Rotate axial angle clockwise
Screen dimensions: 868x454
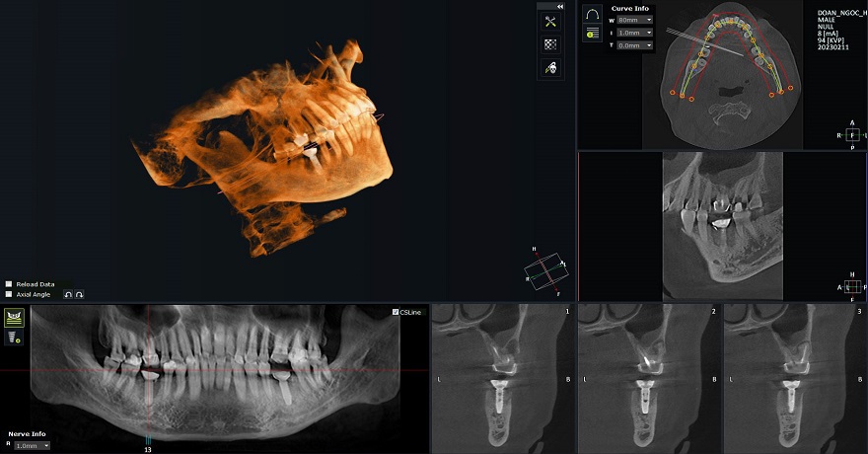[x=79, y=294]
